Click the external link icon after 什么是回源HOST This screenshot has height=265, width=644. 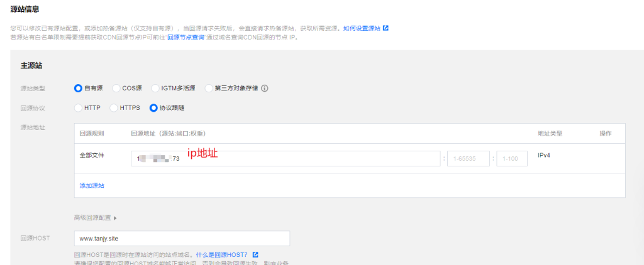(x=255, y=255)
